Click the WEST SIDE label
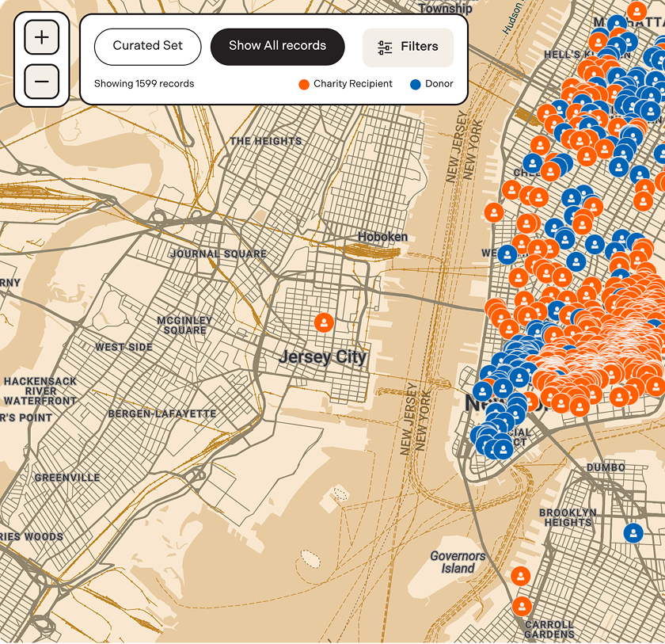This screenshot has height=644, width=665. coord(123,347)
